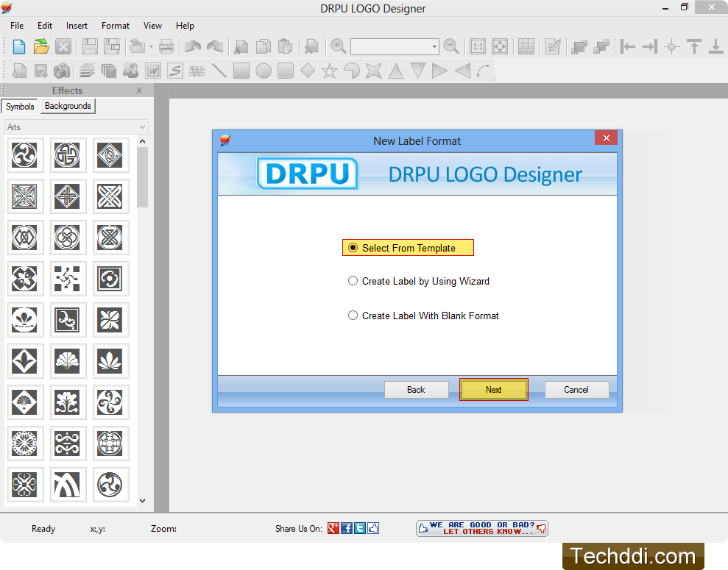Image resolution: width=728 pixels, height=570 pixels.
Task: Click the Redo arrow icon
Action: (215, 46)
